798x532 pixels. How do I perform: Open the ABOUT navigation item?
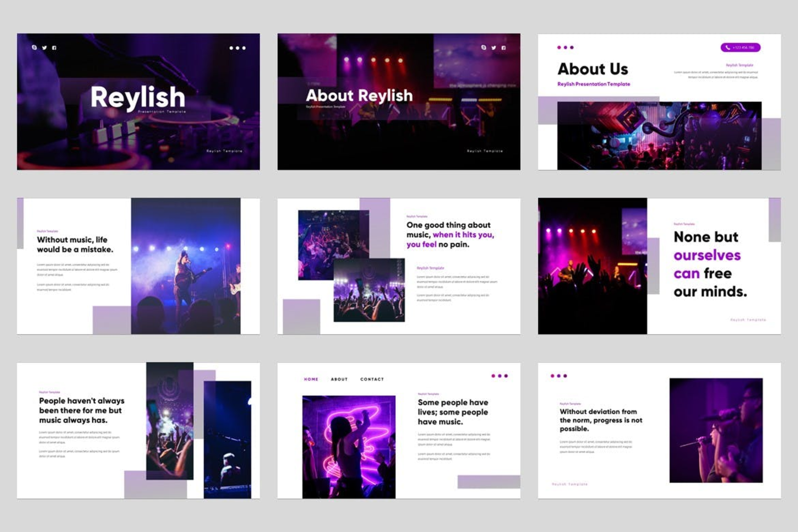(339, 379)
